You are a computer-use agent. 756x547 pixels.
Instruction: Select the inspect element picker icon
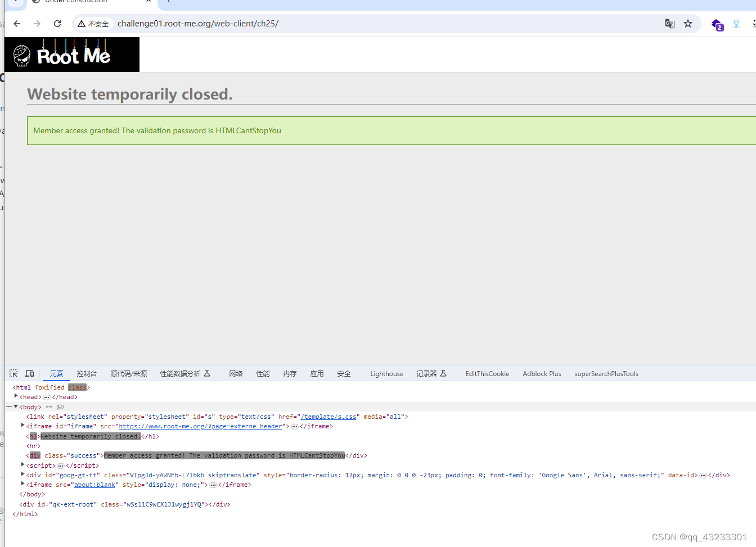click(13, 373)
